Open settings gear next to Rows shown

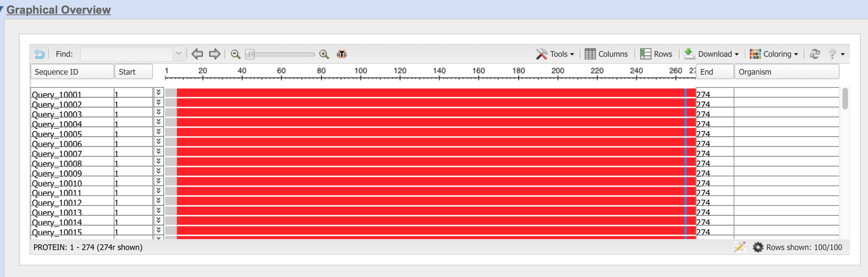758,247
